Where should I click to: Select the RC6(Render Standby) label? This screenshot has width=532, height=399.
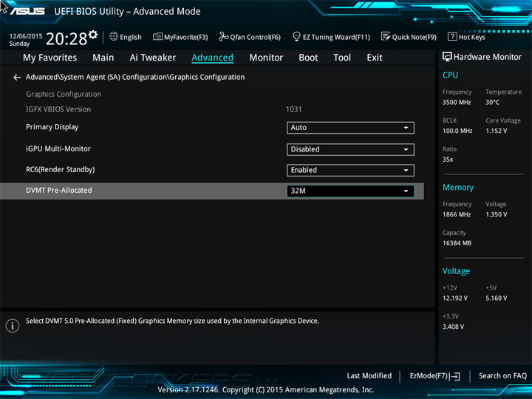click(x=61, y=170)
